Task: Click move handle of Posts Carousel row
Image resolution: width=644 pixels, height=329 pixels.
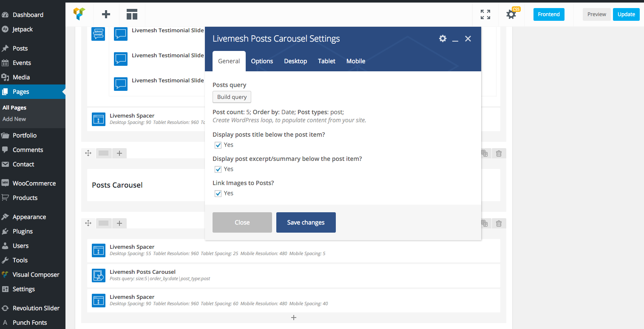Action: 88,153
